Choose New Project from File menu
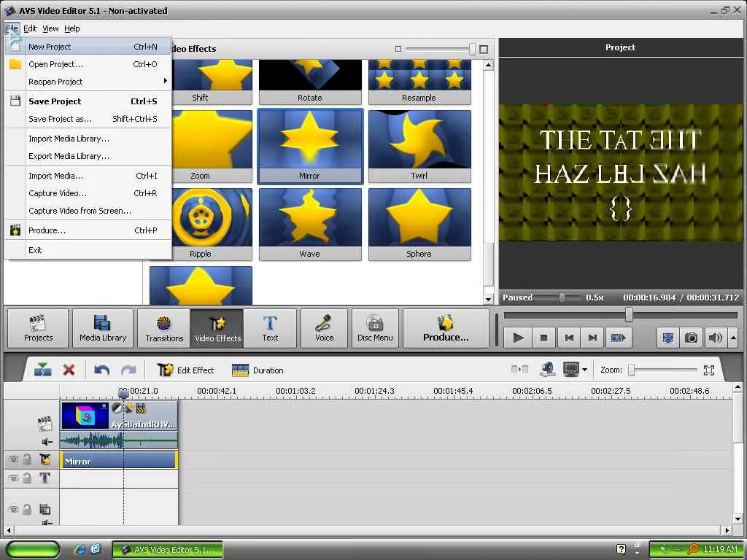Viewport: 747px width, 560px height. (88, 47)
